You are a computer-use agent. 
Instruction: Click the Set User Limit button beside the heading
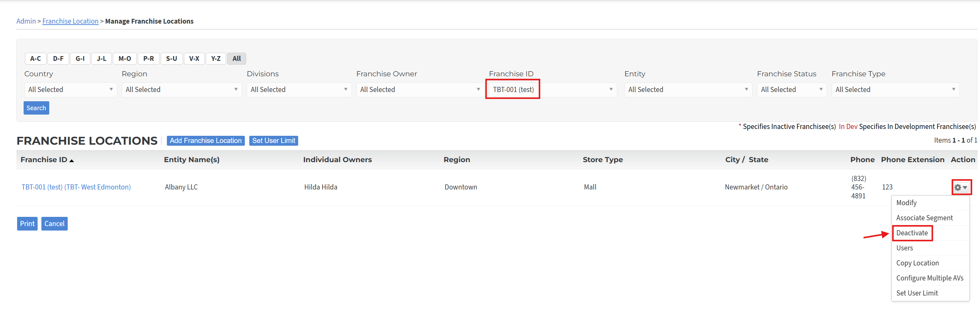coord(274,141)
